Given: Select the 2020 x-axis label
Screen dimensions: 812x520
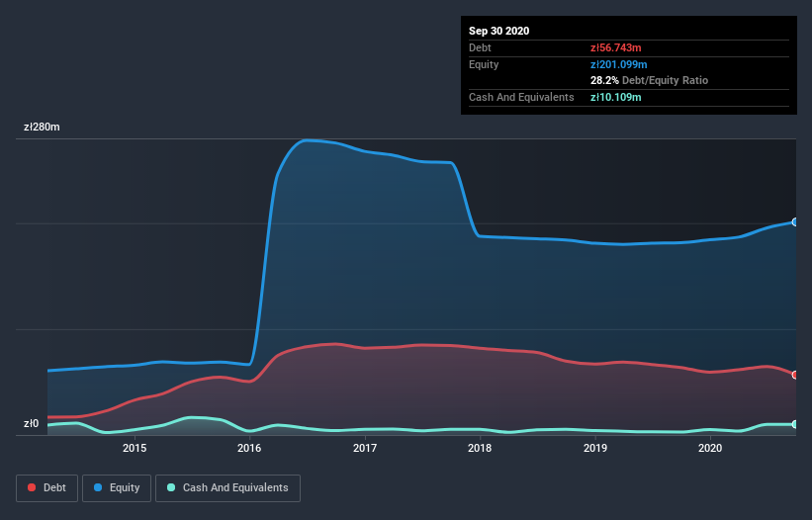Looking at the screenshot, I should (x=710, y=448).
